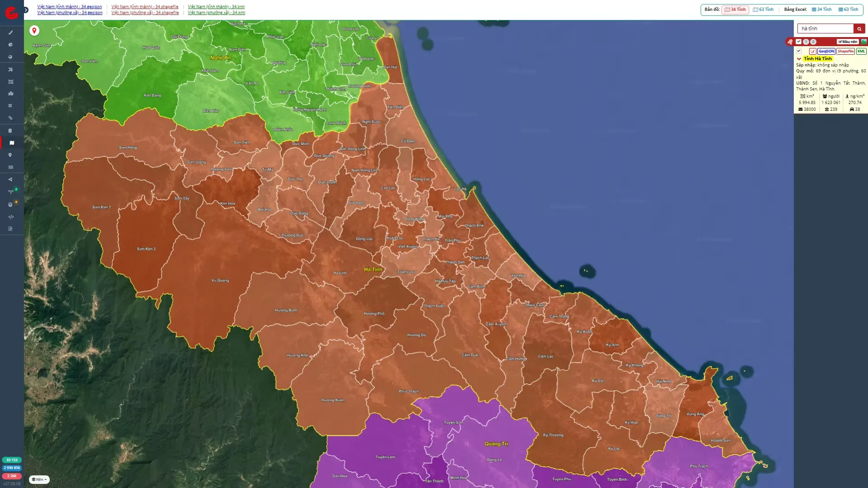Download Hà Tĩnh as KML
Screen dimensions: 868x488
click(861, 52)
